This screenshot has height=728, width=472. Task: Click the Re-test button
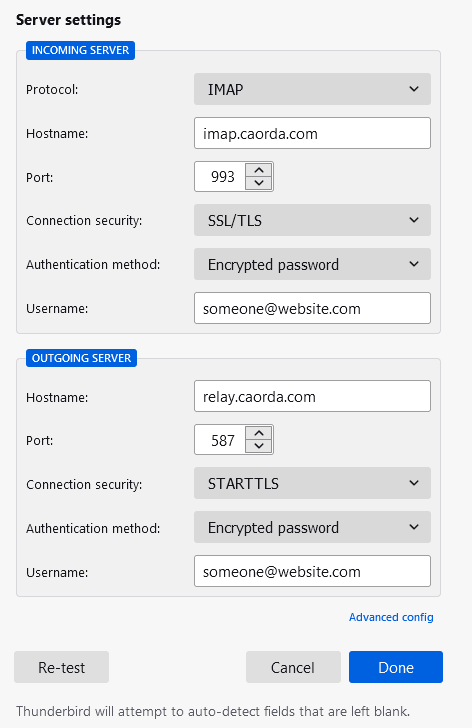[61, 667]
